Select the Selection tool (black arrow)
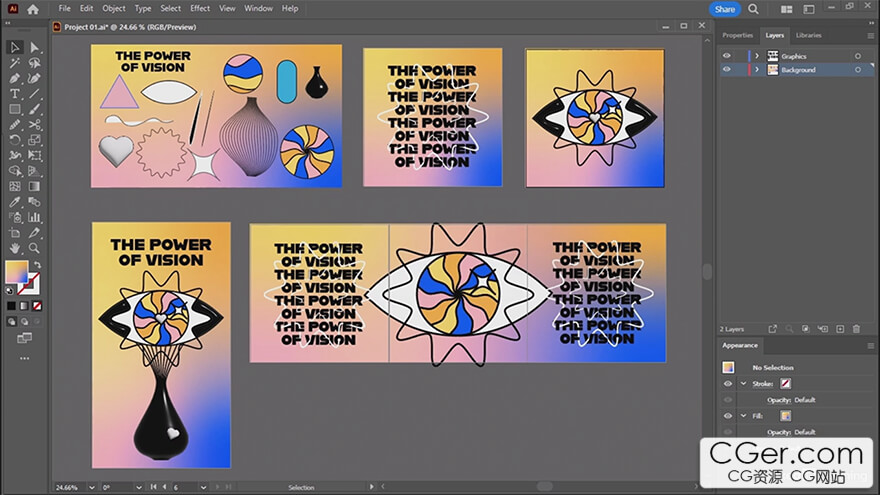The height and width of the screenshot is (495, 880). (15, 48)
